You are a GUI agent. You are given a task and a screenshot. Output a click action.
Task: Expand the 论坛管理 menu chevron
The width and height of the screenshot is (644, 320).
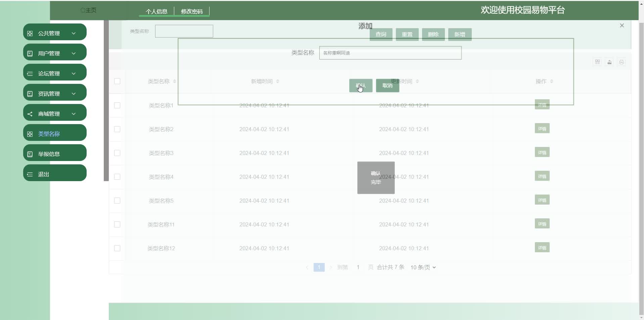[x=74, y=74]
